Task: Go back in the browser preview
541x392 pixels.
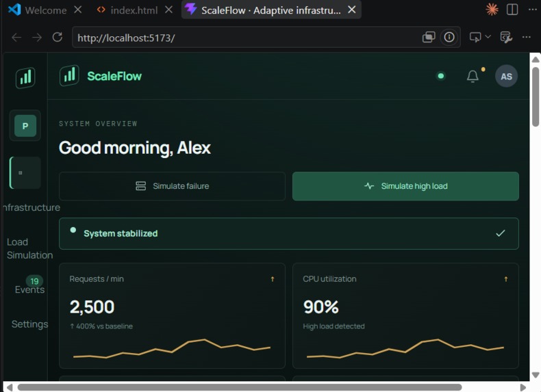Action: (x=16, y=37)
